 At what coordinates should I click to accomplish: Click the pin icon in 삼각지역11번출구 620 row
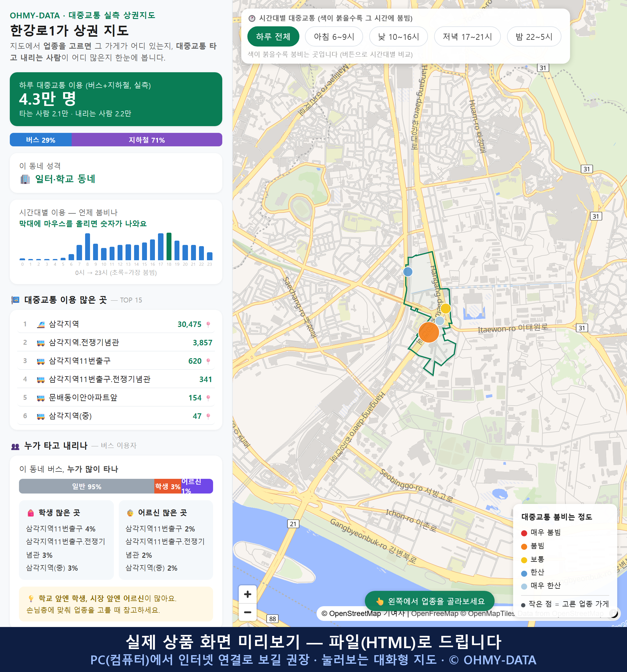208,361
